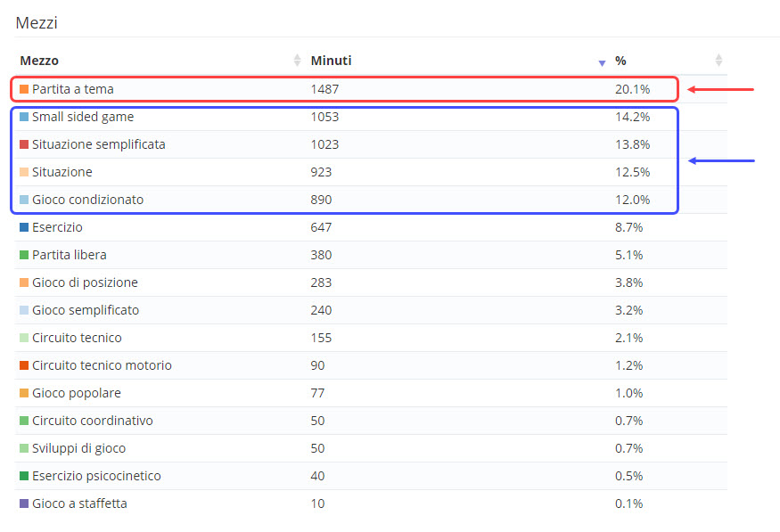Click purple swatch beside Gioco a staffetta
The height and width of the screenshot is (532, 780).
pyautogui.click(x=24, y=503)
